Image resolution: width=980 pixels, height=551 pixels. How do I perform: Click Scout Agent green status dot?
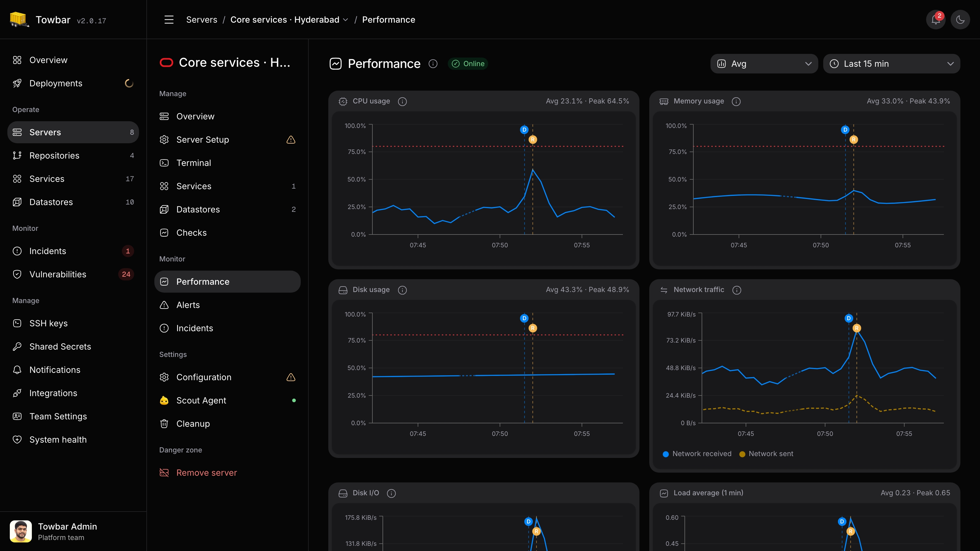[x=294, y=400]
